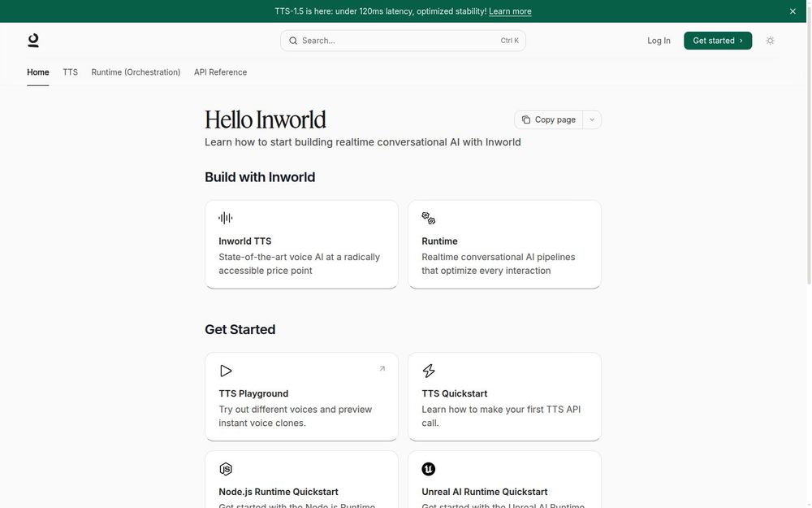Open the Unreal AI Runtime Quickstart title
Image resolution: width=812 pixels, height=508 pixels.
[x=484, y=492]
